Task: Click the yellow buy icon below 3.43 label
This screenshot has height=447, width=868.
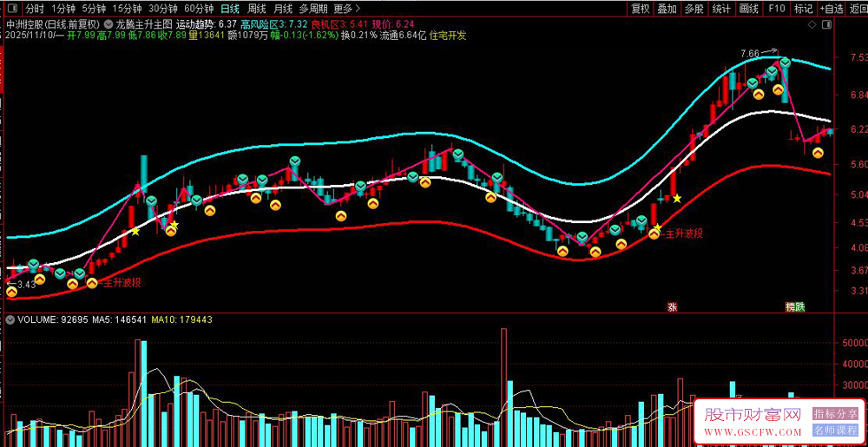Action: pos(11,292)
